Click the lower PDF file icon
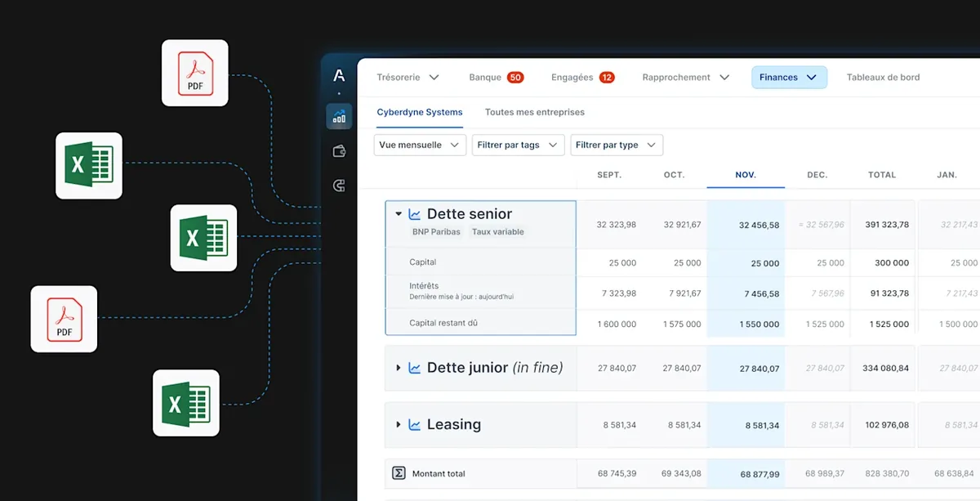980x501 pixels. [64, 319]
